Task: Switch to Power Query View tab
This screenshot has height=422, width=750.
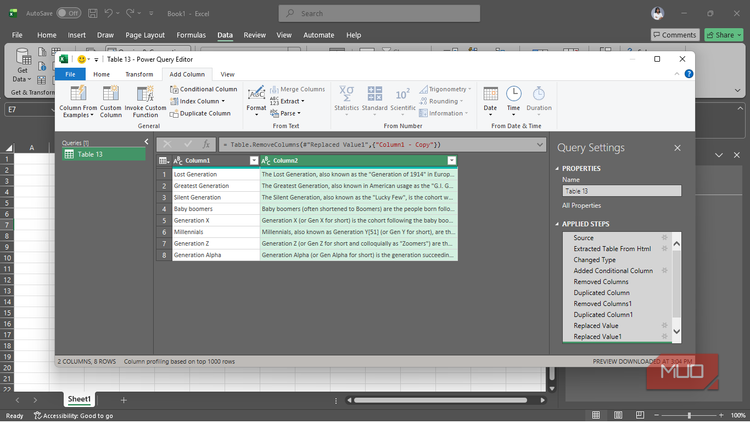Action: (227, 74)
